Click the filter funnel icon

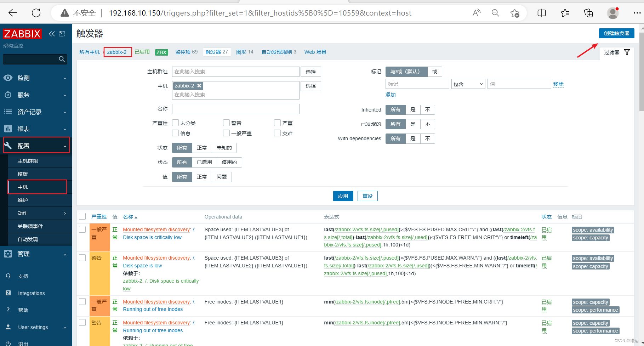pos(627,52)
